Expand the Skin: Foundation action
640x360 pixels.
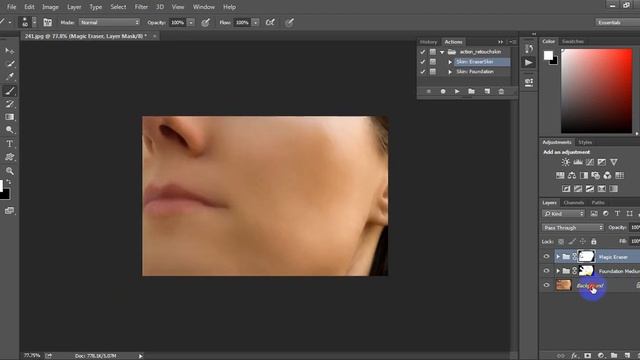click(x=450, y=72)
